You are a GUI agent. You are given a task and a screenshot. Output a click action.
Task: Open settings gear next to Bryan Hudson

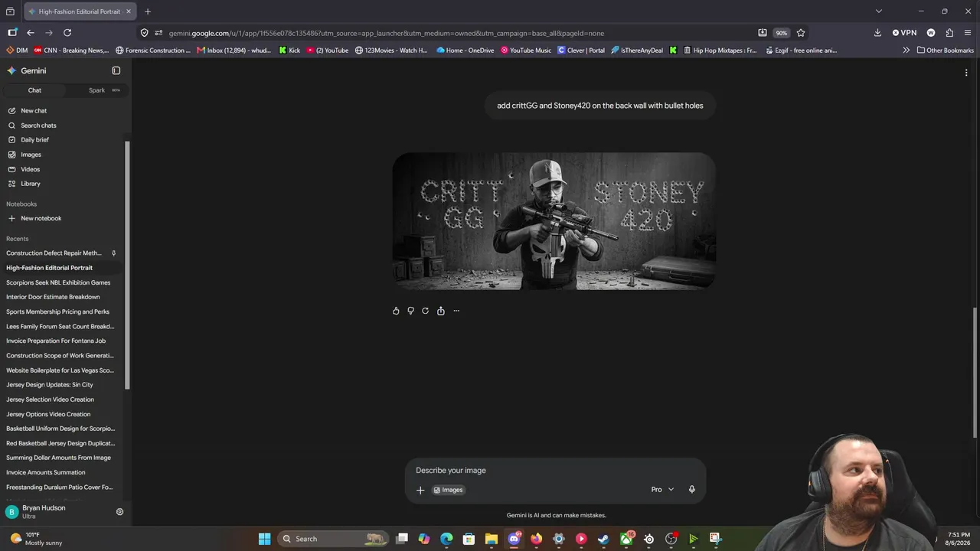tap(119, 512)
